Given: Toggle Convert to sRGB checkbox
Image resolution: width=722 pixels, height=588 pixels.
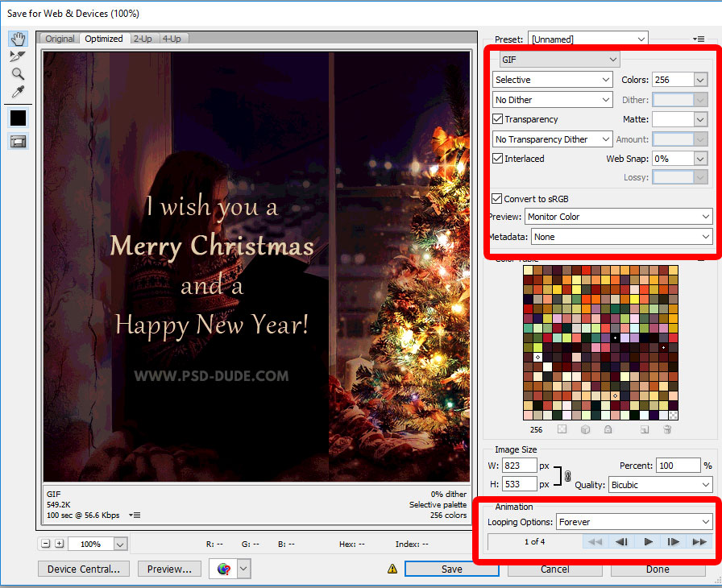Looking at the screenshot, I should pyautogui.click(x=497, y=198).
